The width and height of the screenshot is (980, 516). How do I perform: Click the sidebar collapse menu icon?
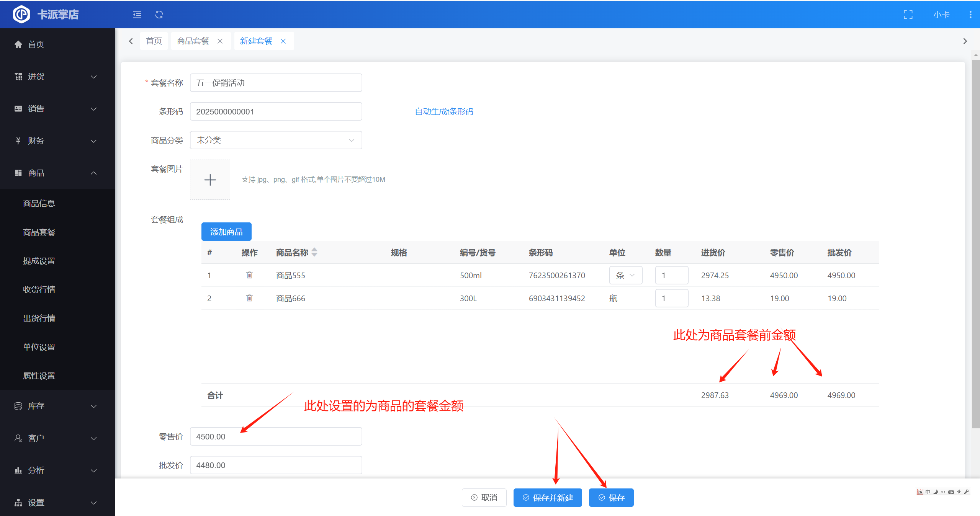click(x=137, y=15)
